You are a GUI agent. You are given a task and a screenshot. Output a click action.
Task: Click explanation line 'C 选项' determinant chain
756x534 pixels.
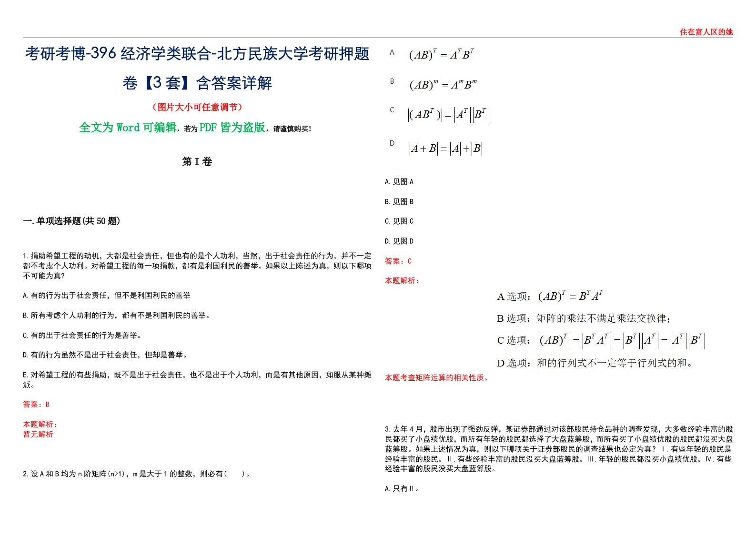(601, 340)
